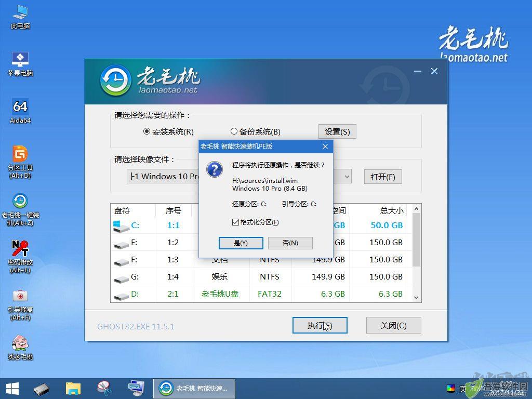532x399 pixels.
Task: Click the GHOST32.EXE 11.5.1 version text
Action: click(136, 326)
